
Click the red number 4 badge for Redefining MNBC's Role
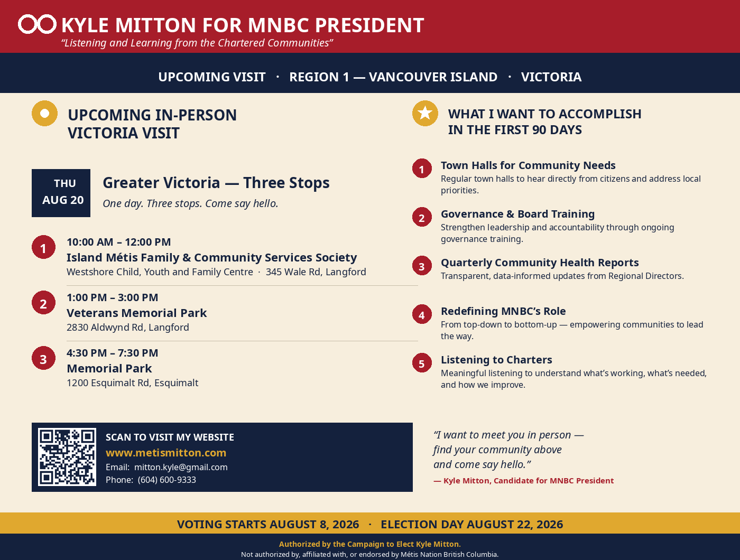pos(422,314)
